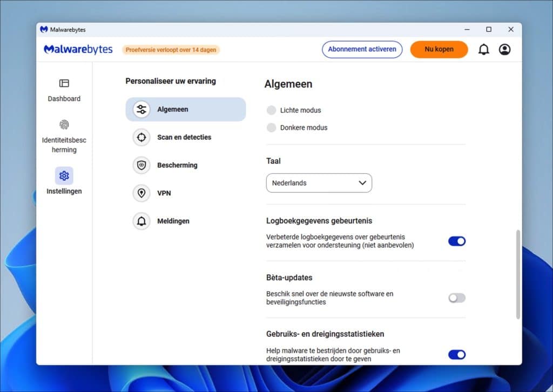Click the Bescherming shield icon
The image size is (553, 392).
[141, 165]
